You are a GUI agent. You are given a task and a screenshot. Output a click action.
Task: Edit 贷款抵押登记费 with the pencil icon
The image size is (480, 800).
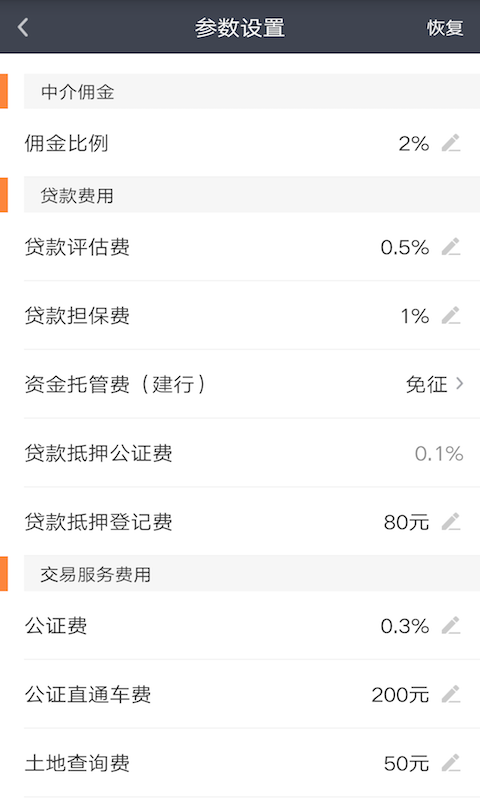[x=451, y=522]
